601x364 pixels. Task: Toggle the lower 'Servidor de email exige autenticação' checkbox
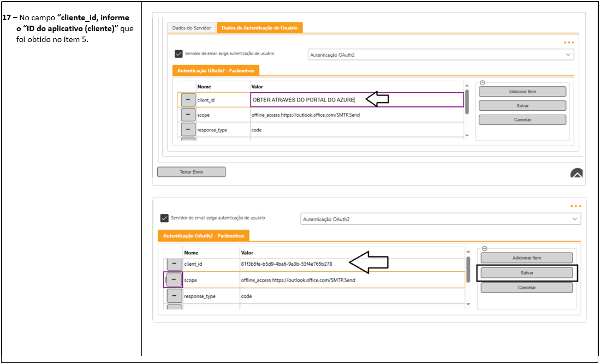tap(164, 218)
